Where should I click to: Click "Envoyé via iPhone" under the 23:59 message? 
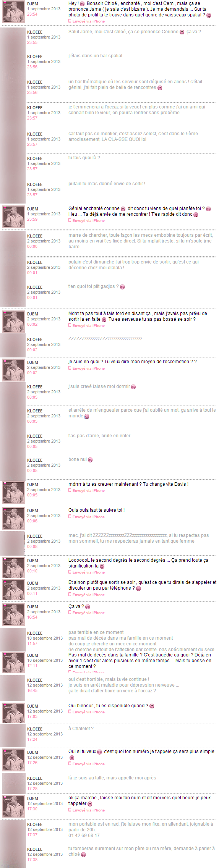89,221
